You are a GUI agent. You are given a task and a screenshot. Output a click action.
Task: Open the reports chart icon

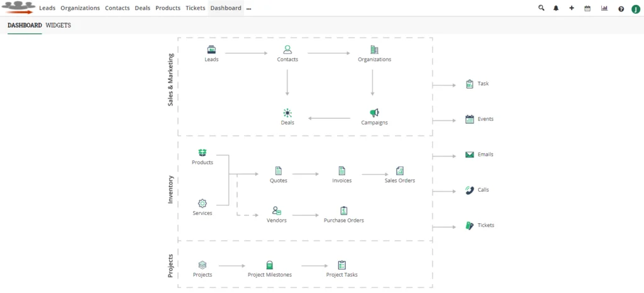604,8
